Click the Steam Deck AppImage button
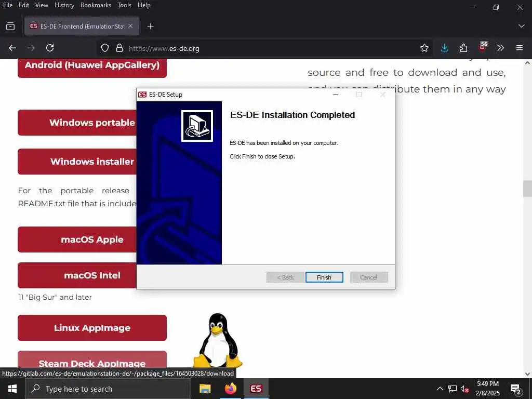The width and height of the screenshot is (532, 399). click(x=92, y=361)
